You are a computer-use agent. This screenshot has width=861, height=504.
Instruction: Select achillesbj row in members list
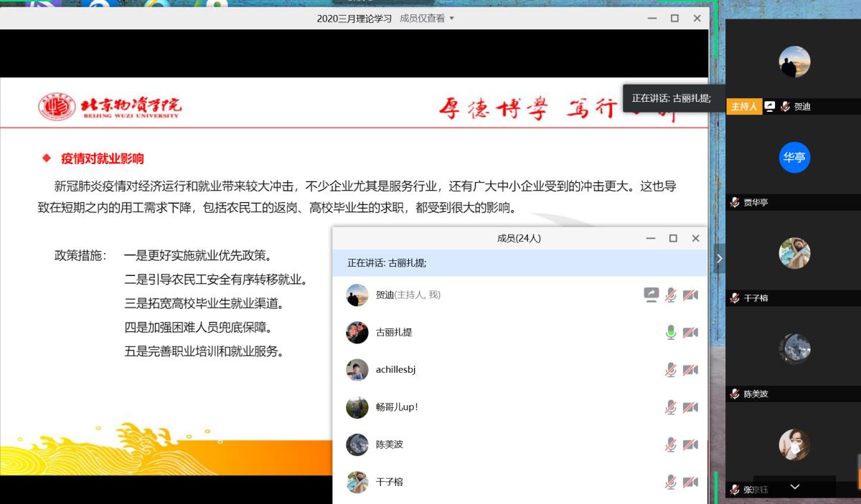[395, 370]
